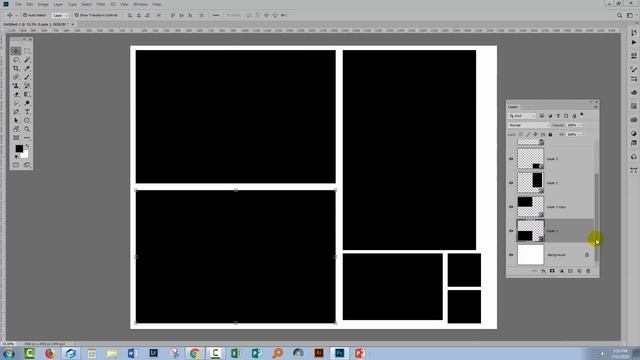Image resolution: width=640 pixels, height=360 pixels.
Task: Click the Create new layer icon
Action: [579, 271]
